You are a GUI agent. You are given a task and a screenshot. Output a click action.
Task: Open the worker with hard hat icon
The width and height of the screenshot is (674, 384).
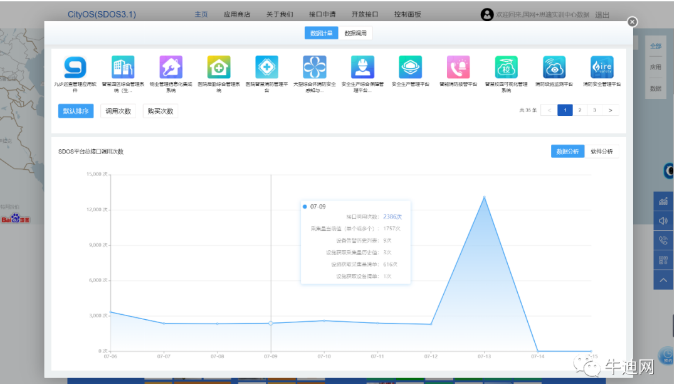coord(362,67)
